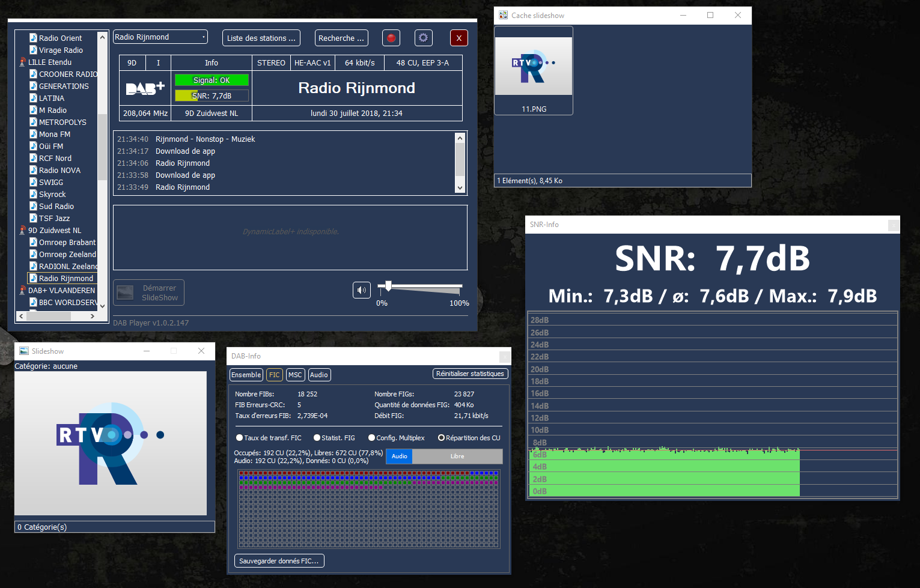
Task: Click the red record button
Action: pos(391,38)
